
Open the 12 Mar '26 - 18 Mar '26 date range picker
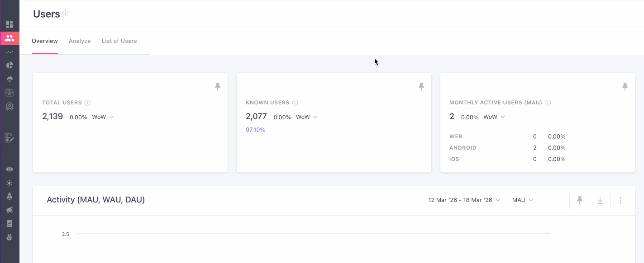tap(464, 200)
